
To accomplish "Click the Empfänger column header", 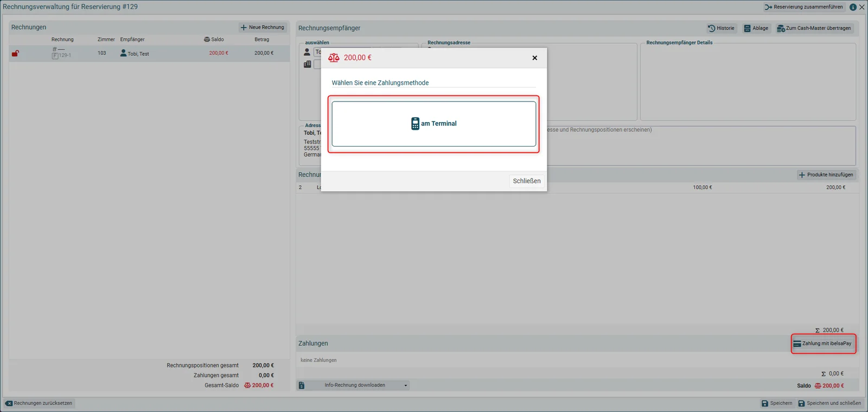I will point(132,40).
